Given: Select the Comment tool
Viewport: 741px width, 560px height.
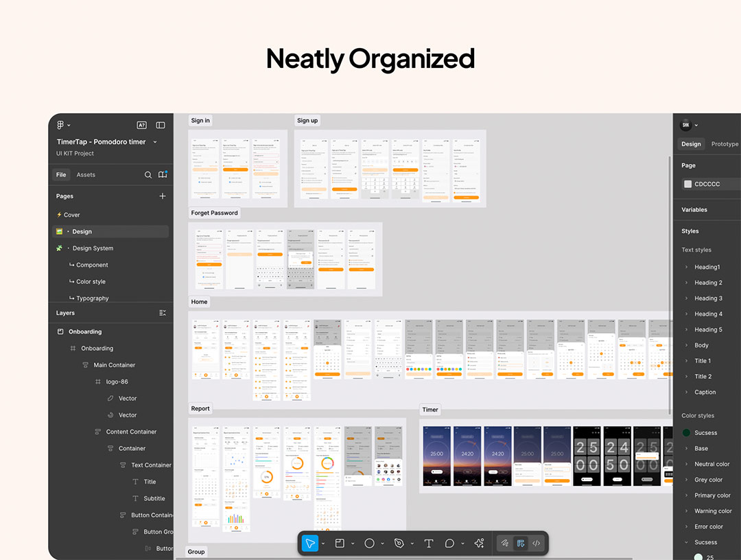Looking at the screenshot, I should [449, 544].
